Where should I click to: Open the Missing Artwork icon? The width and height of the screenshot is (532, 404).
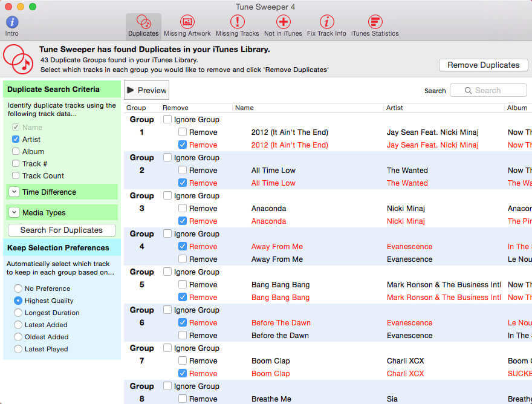[187, 22]
